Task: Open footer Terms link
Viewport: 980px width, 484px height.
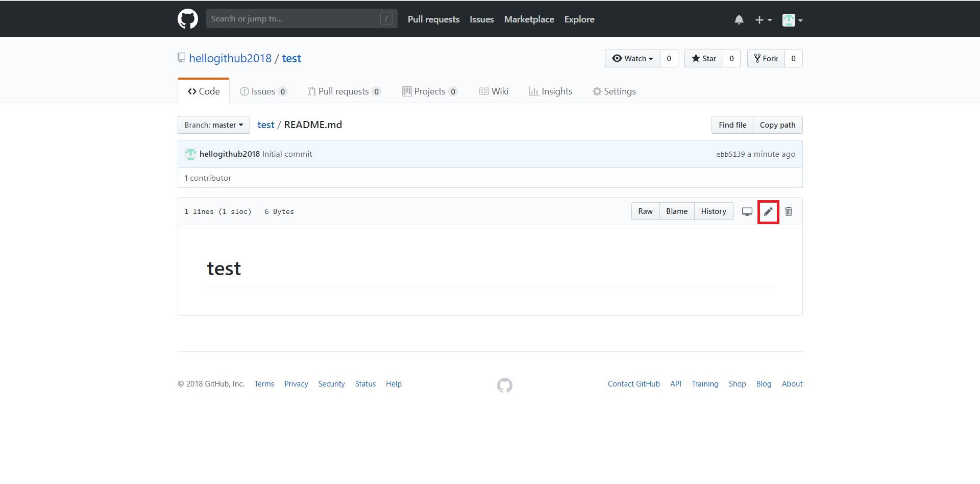Action: tap(264, 384)
